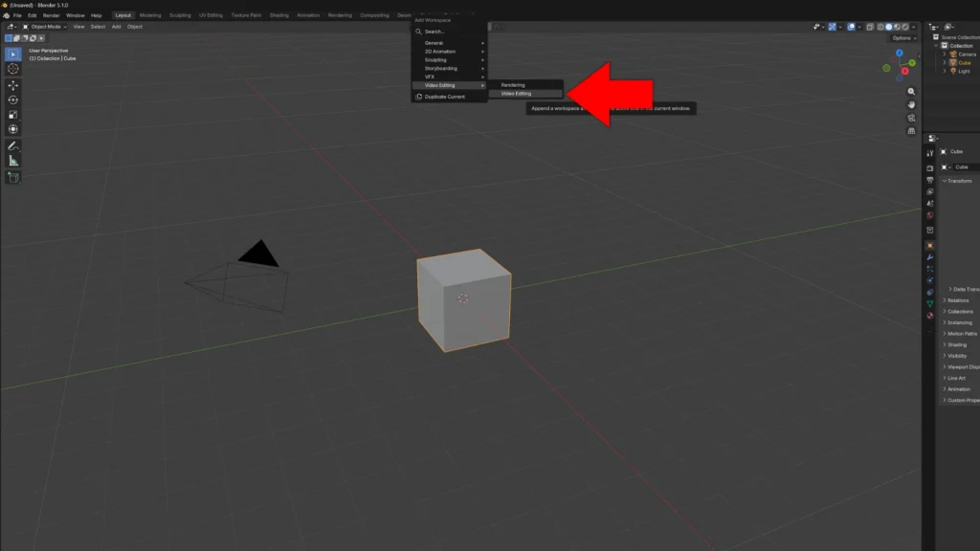Open the viewport Add menu

(x=116, y=27)
